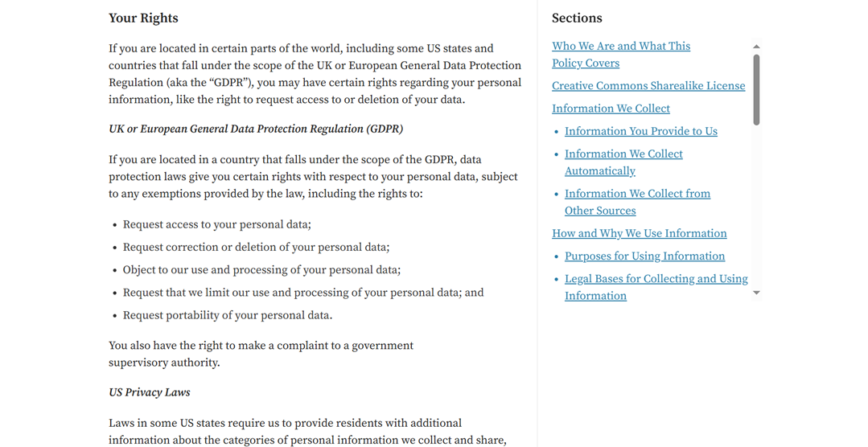
Task: Click the 'Sections' sidebar heading
Action: click(x=577, y=18)
